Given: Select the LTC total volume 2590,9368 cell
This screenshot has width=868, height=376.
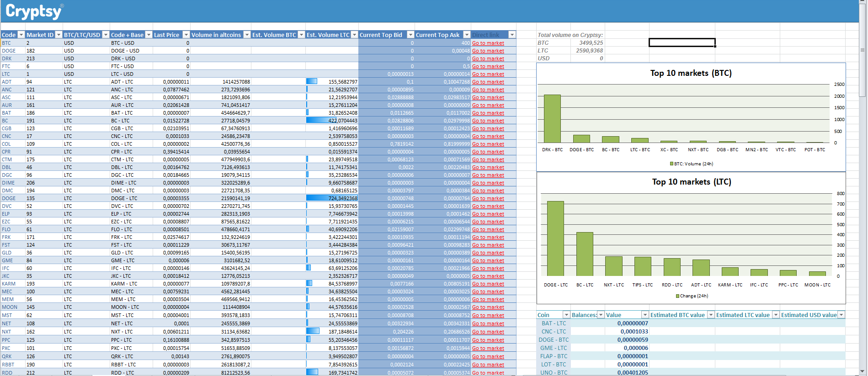Looking at the screenshot, I should pyautogui.click(x=587, y=51).
